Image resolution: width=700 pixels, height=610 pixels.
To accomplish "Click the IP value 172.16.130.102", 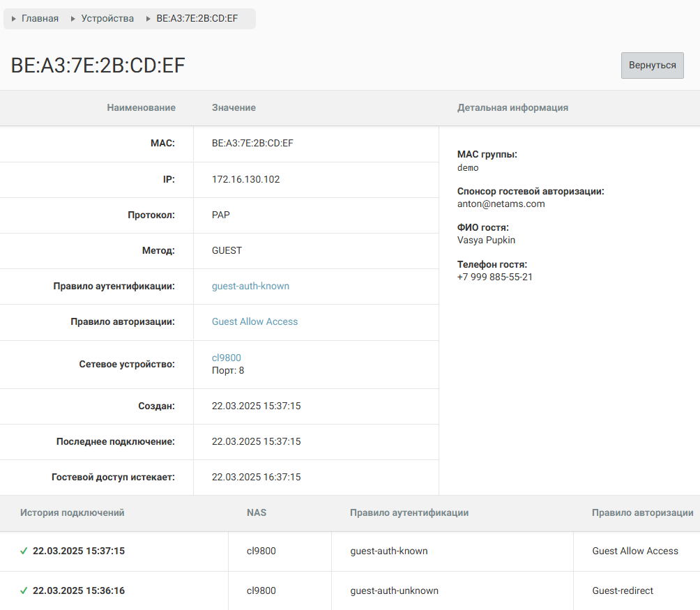I will tap(245, 179).
